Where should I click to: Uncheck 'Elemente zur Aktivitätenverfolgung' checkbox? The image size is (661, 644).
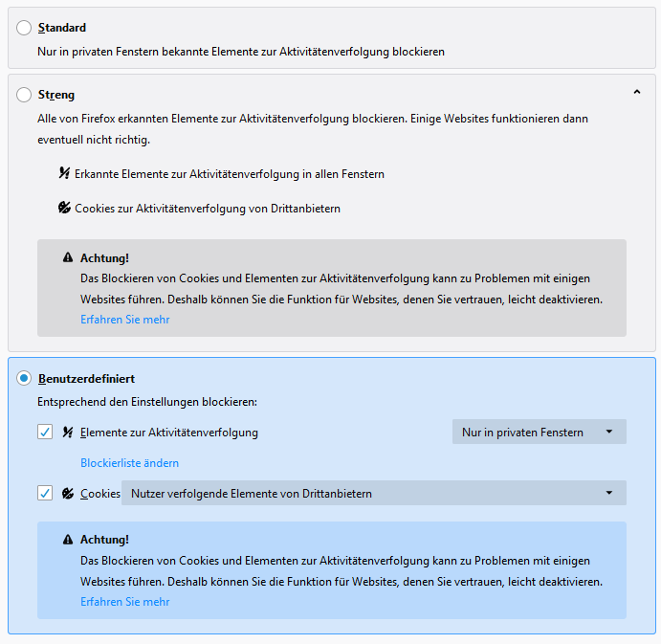[45, 433]
